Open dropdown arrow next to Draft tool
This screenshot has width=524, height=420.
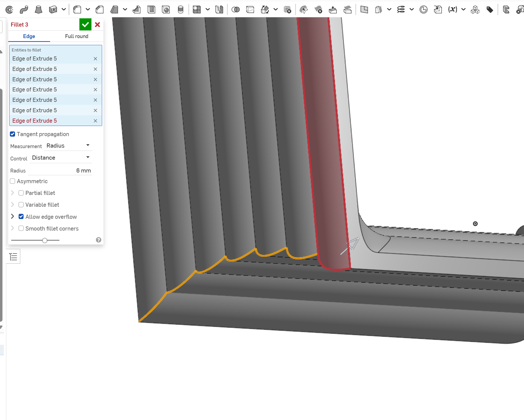(125, 10)
